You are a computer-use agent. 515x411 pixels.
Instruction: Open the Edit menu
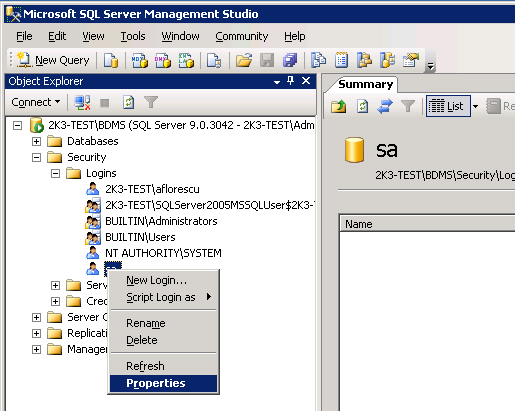57,36
